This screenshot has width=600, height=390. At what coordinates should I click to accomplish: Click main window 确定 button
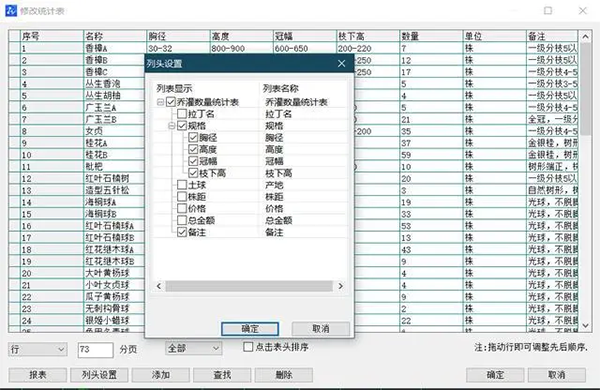[x=495, y=375]
